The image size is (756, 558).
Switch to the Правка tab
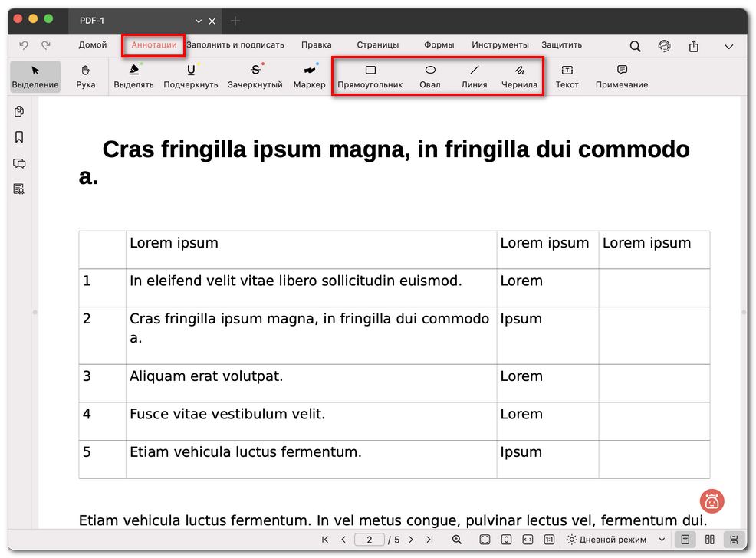point(316,45)
